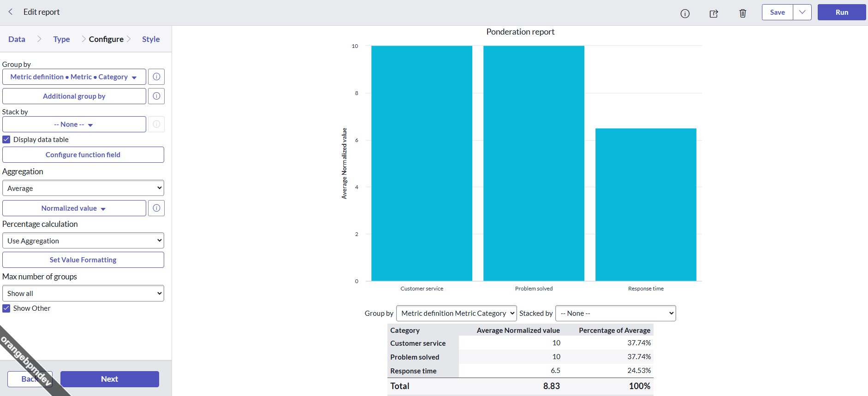Image resolution: width=868 pixels, height=396 pixels.
Task: Open the Group by Metric Category picker
Action: pos(74,77)
